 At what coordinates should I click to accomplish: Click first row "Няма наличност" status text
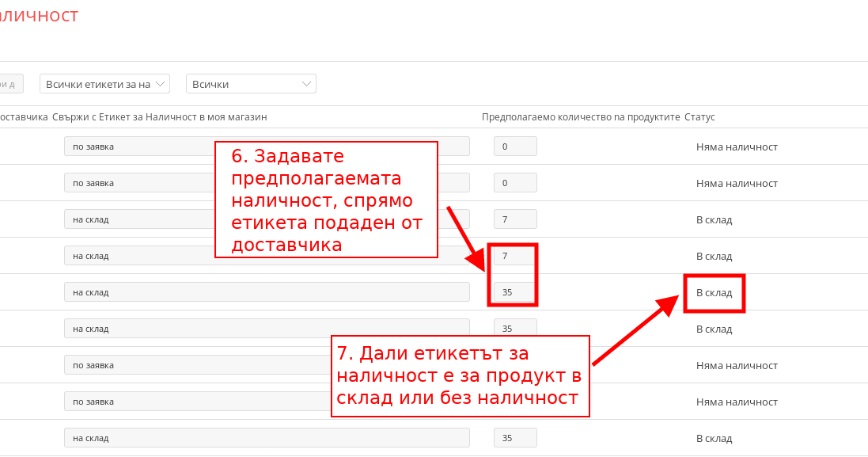(x=737, y=147)
